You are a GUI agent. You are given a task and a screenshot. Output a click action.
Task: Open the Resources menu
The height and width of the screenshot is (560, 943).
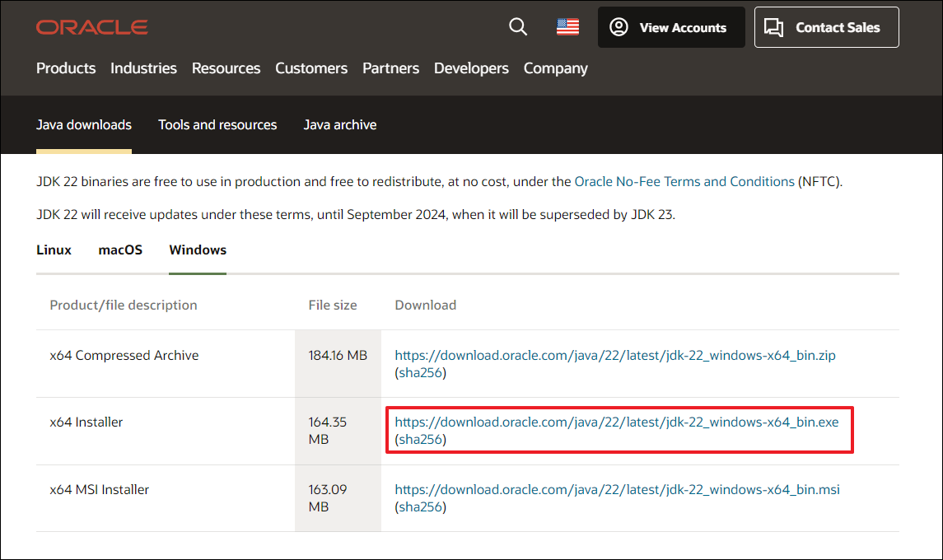(x=226, y=68)
